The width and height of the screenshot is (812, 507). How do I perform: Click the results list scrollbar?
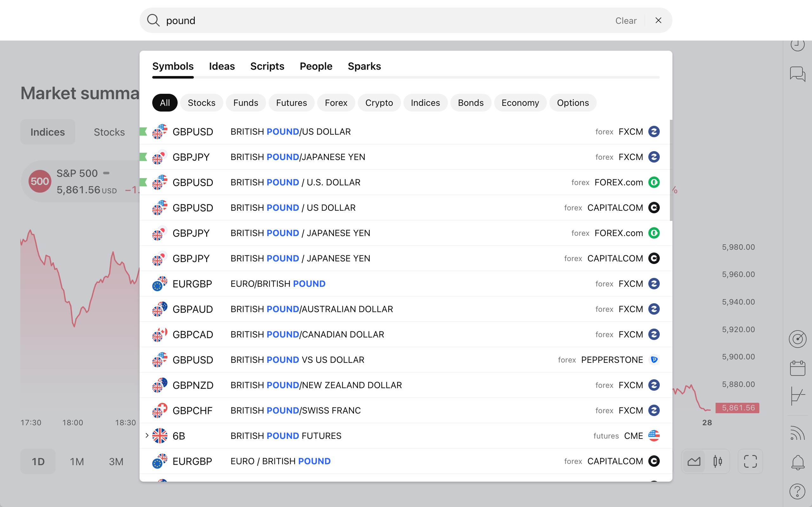671,170
